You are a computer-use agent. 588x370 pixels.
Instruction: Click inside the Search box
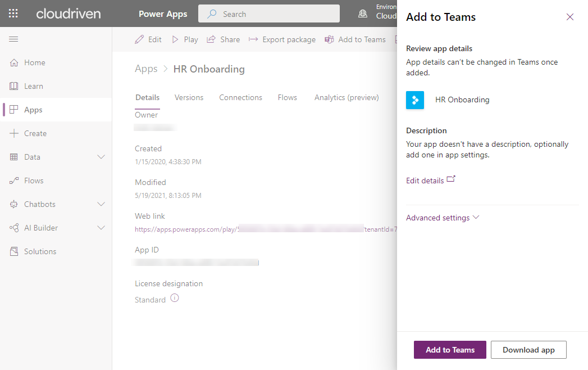[x=275, y=14]
